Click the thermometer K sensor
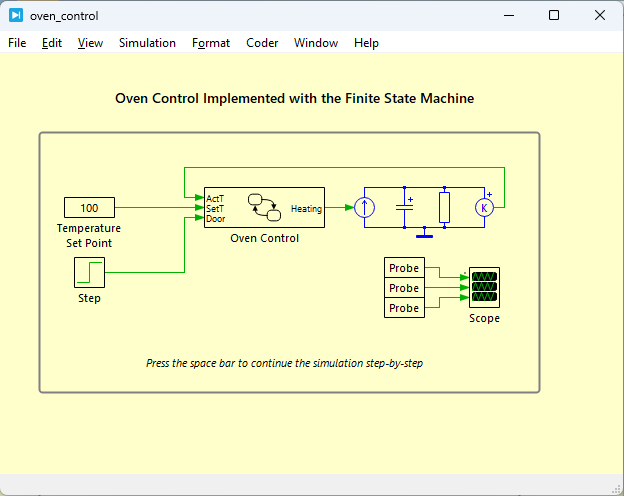 point(484,207)
